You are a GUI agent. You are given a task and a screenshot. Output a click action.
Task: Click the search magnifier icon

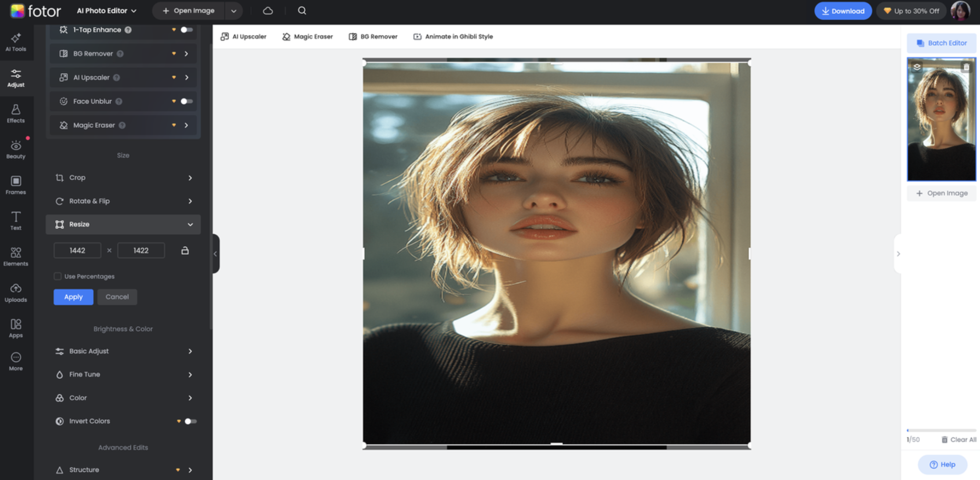coord(302,11)
